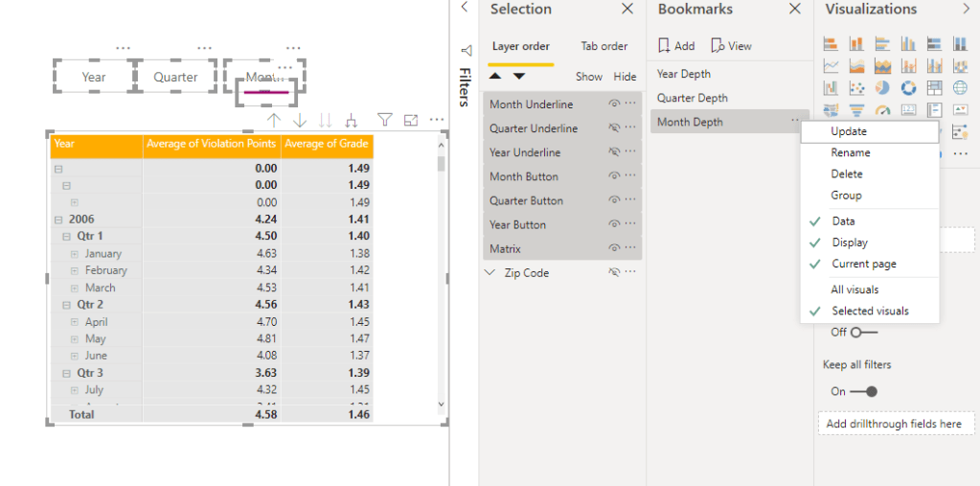The image size is (980, 486).
Task: Click the drill up arrow above matrix
Action: tap(274, 121)
